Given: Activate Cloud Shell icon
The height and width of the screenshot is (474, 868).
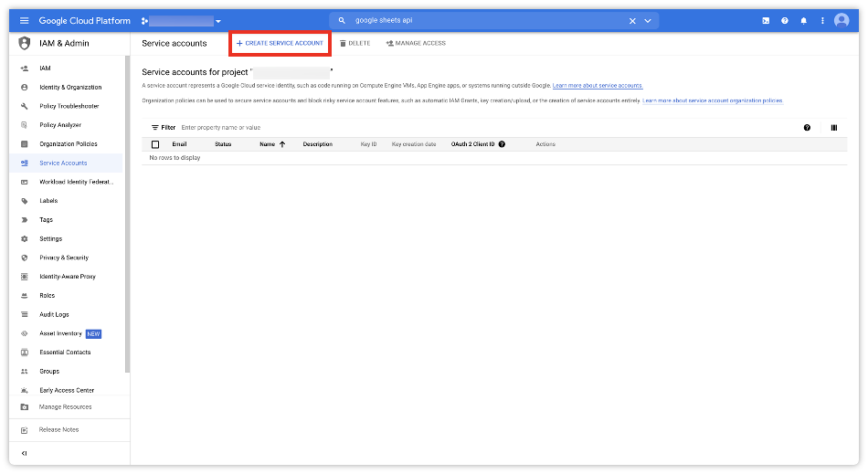Looking at the screenshot, I should point(766,21).
